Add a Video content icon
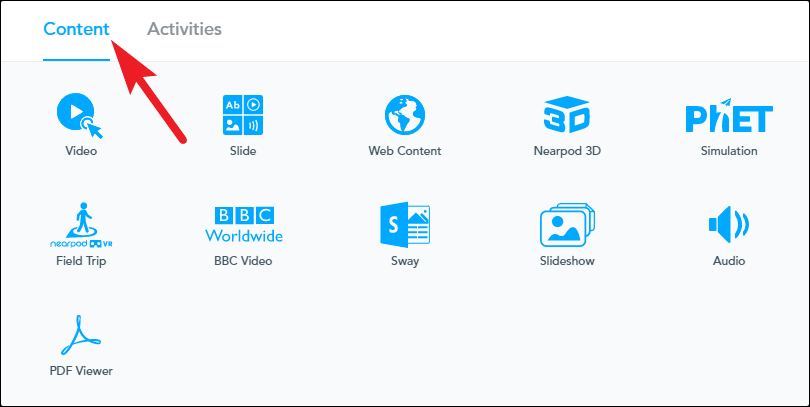Screen dimensions: 810x407 click(x=80, y=116)
